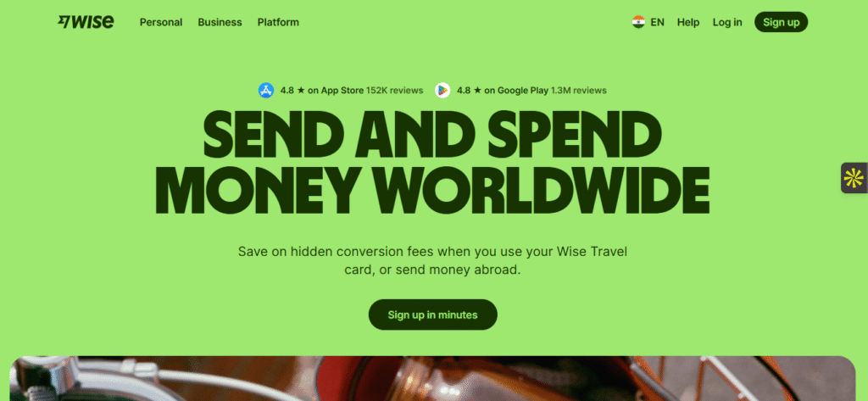Expand the Platform navigation item
This screenshot has height=401, width=868.
(278, 22)
